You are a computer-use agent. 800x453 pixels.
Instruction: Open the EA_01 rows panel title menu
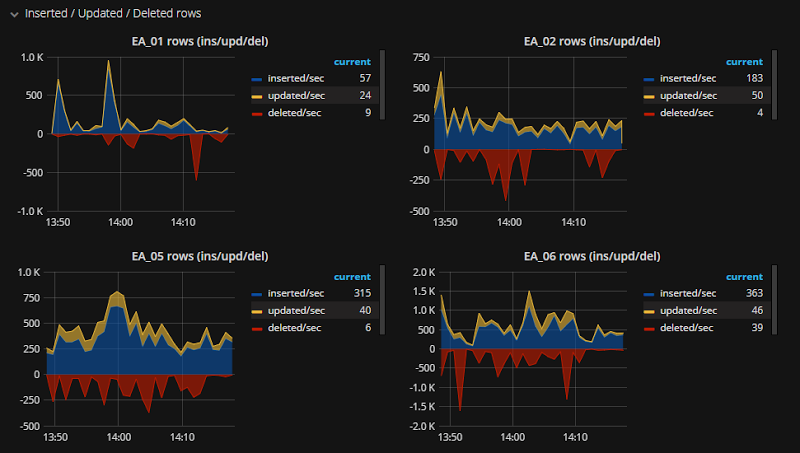tap(199, 41)
